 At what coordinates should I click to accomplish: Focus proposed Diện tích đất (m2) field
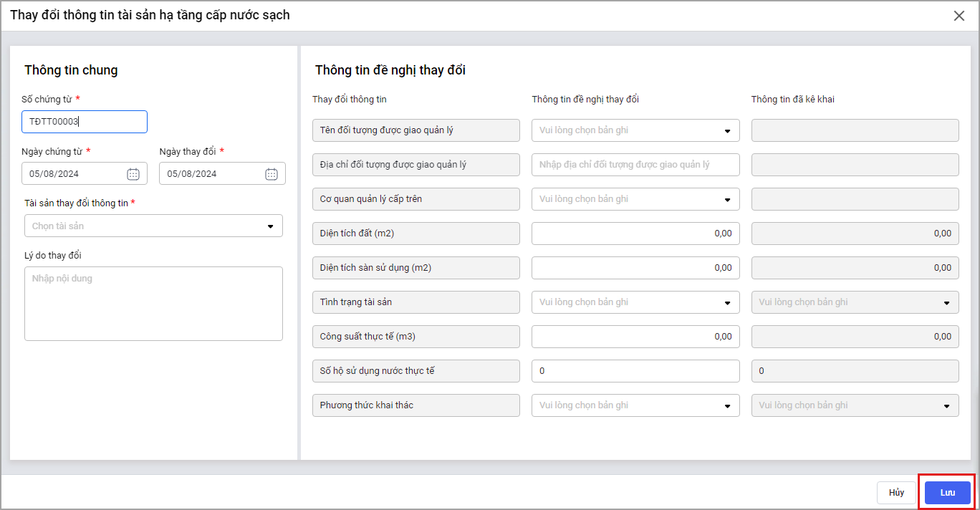click(635, 234)
